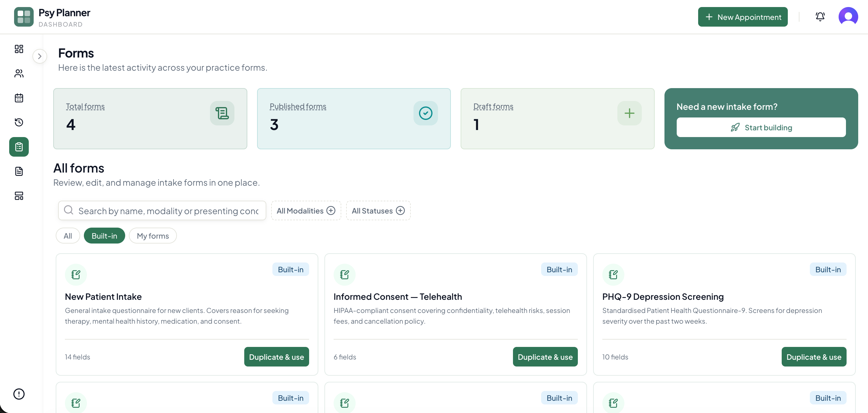Click the form icon on Informed Consent card
Screen dimensions: 868x413
click(344, 274)
